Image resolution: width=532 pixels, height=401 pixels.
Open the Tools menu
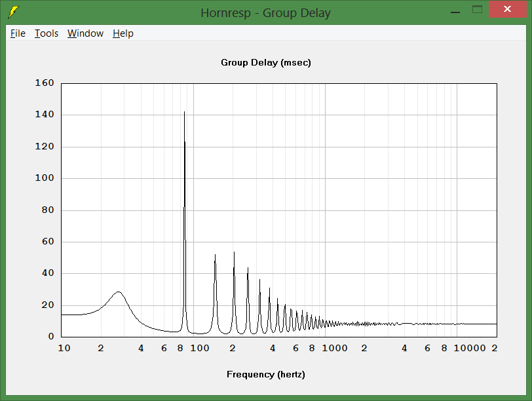pyautogui.click(x=47, y=33)
